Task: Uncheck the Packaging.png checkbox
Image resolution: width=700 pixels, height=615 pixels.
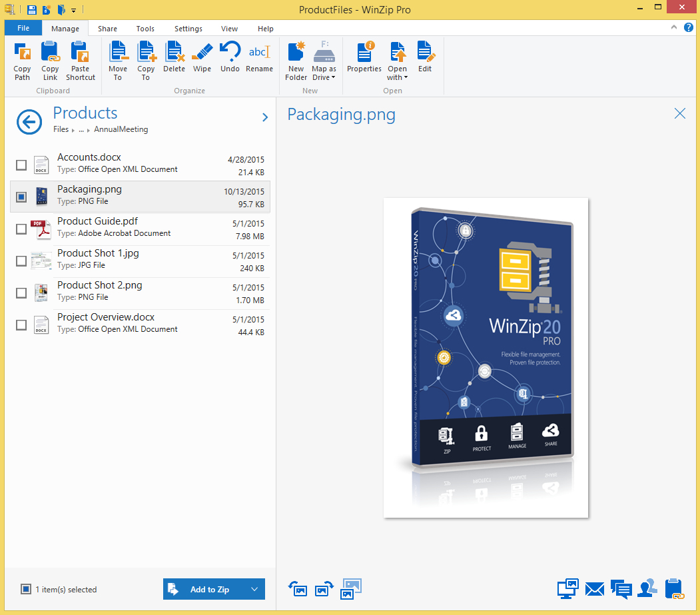Action: coord(21,197)
